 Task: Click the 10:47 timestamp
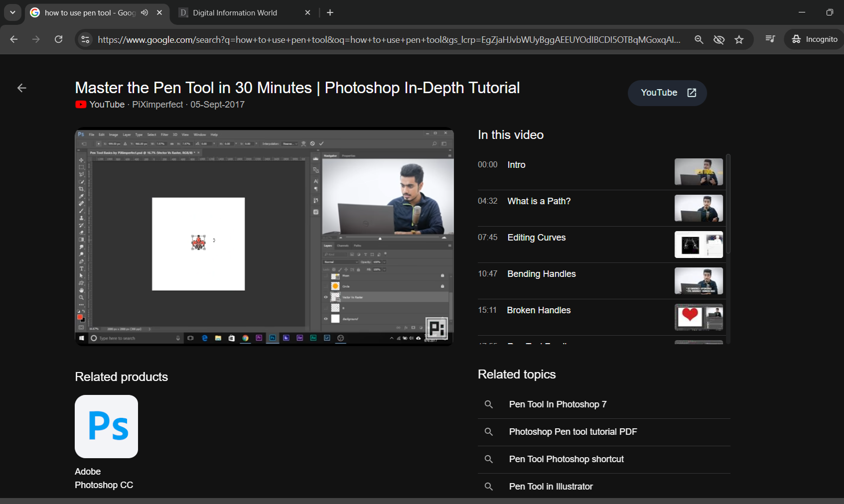[487, 274]
